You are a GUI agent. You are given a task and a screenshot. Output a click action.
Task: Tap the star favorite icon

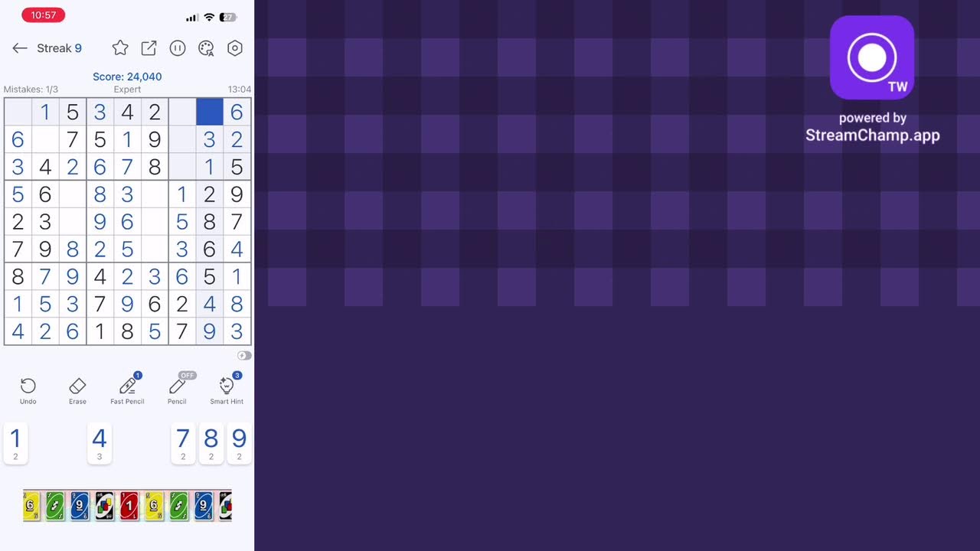click(x=120, y=48)
